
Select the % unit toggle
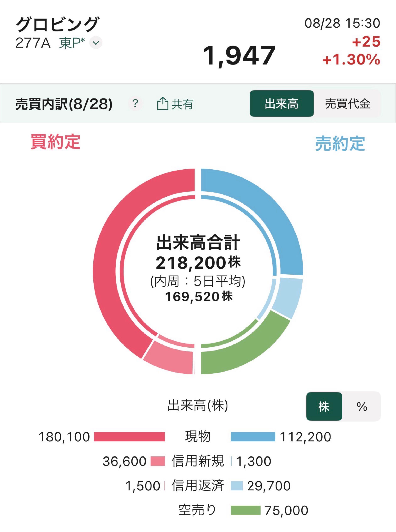(x=361, y=407)
